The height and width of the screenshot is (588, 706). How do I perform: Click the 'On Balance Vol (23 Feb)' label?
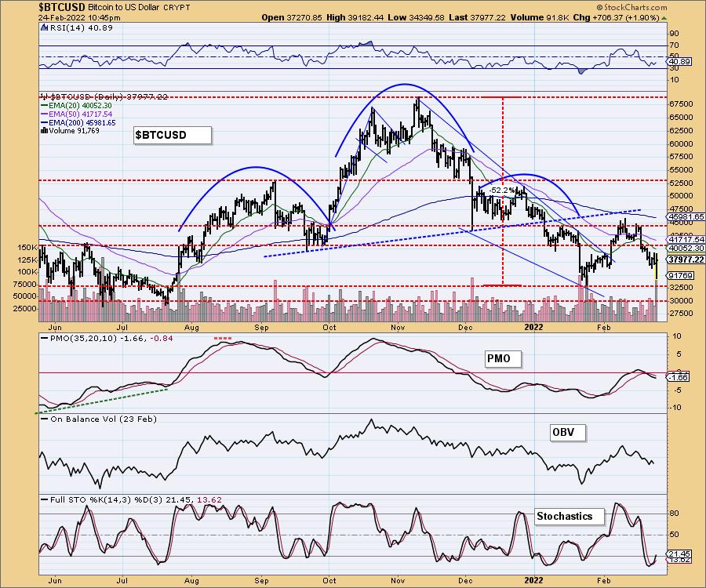pos(104,419)
